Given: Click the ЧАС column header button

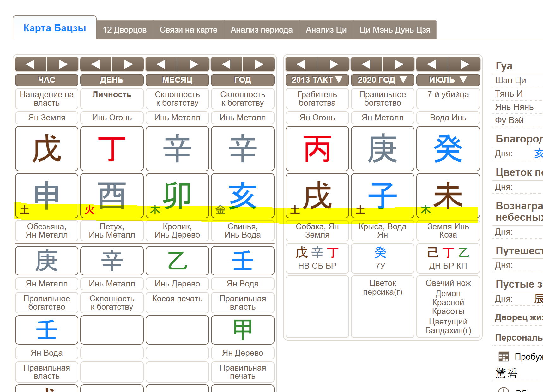Looking at the screenshot, I should [x=46, y=80].
